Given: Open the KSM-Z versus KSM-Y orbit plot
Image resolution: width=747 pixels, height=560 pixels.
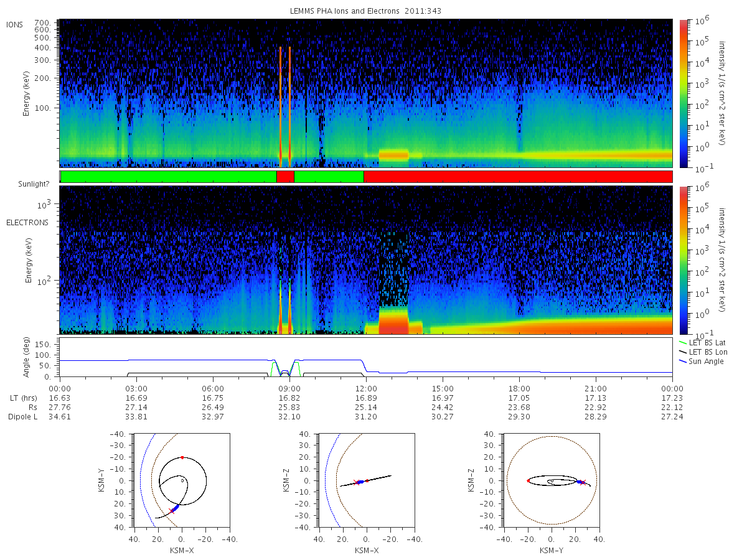Looking at the screenshot, I should click(x=551, y=480).
